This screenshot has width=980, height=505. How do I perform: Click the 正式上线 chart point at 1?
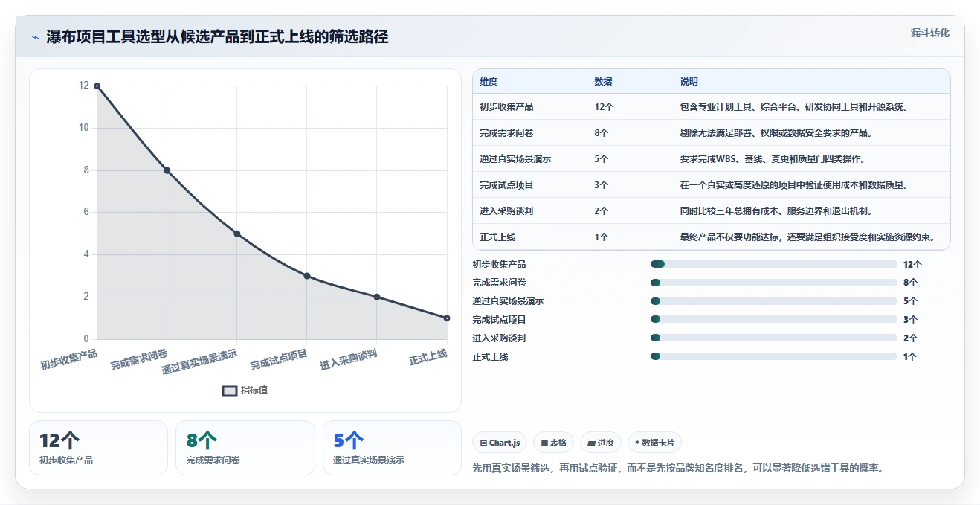tap(447, 318)
